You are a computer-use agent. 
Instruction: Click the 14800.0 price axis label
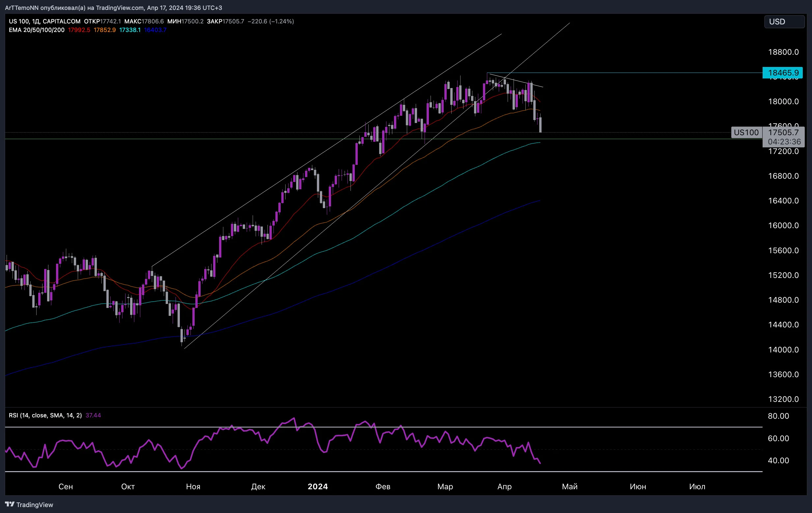(783, 300)
